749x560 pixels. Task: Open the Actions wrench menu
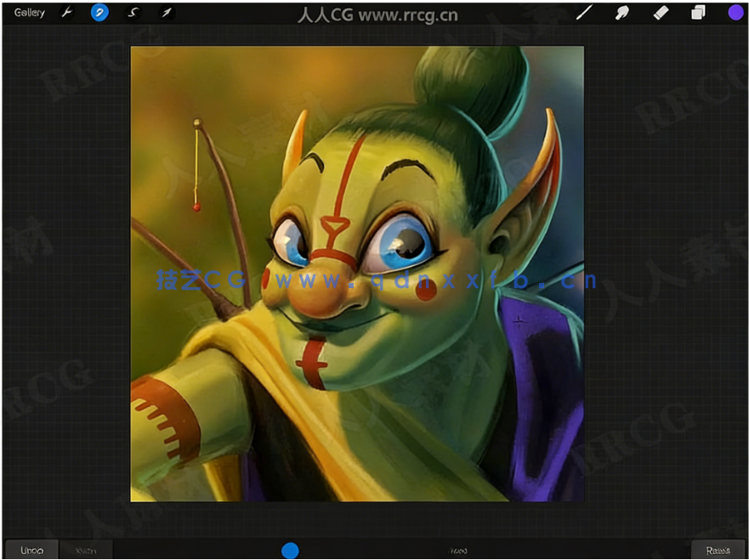point(67,13)
